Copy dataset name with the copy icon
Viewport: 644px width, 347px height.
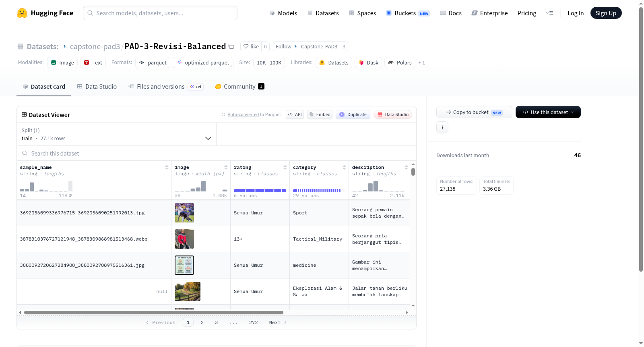pyautogui.click(x=231, y=46)
